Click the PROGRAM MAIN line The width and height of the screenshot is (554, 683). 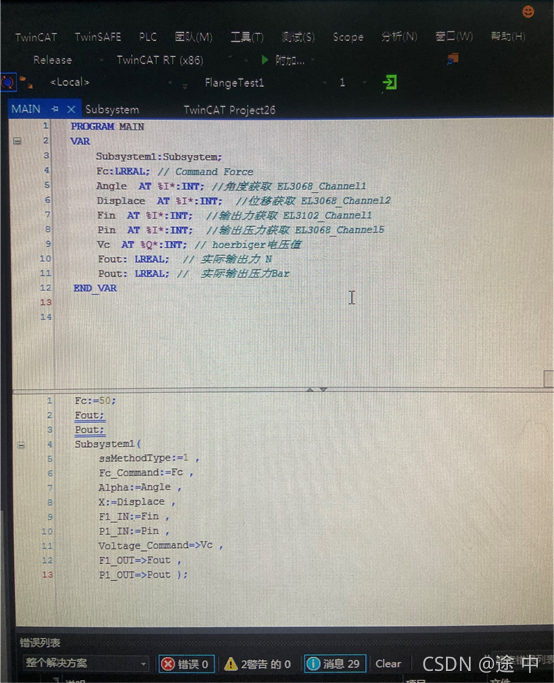(x=107, y=126)
